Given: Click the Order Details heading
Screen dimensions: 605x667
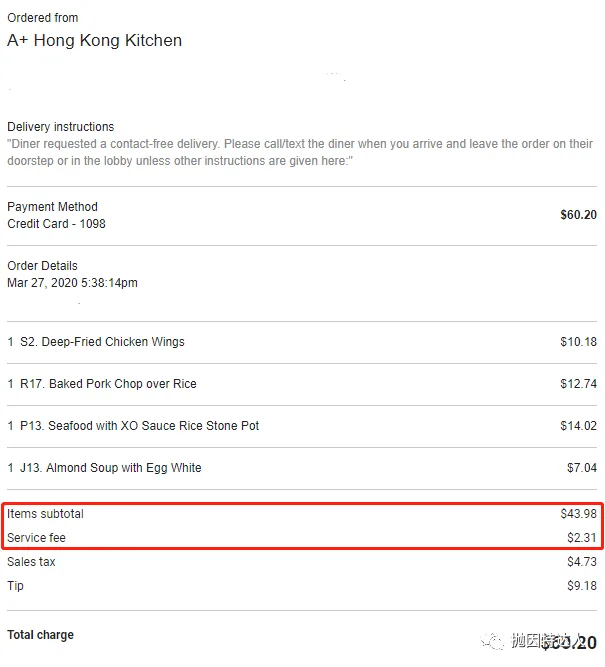Looking at the screenshot, I should [42, 266].
